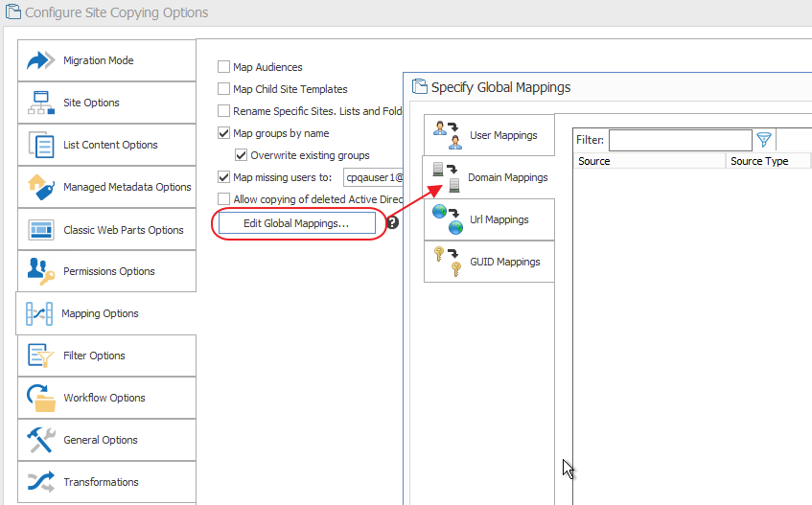Click the Filter Options funnel icon
812x505 pixels.
point(41,356)
